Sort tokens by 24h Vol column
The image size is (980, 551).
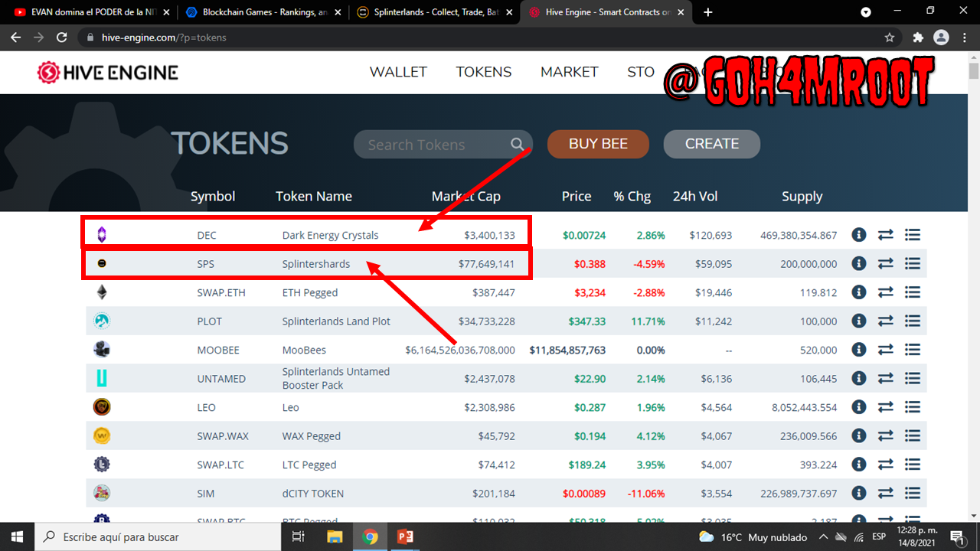[x=695, y=197]
